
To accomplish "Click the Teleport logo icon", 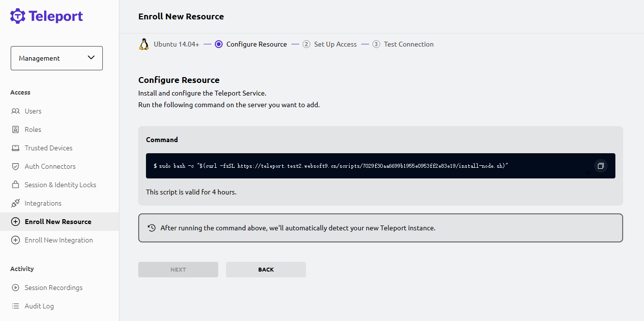I will pos(18,16).
